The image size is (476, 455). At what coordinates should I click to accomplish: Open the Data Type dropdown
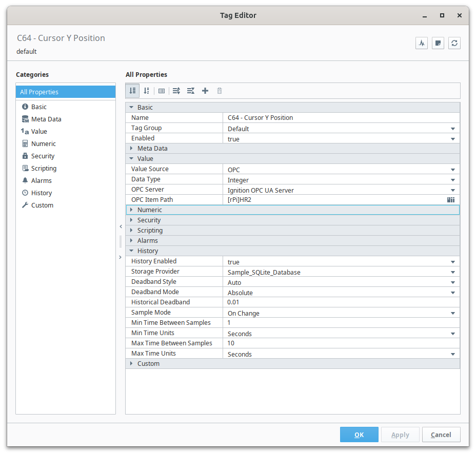[x=452, y=180]
